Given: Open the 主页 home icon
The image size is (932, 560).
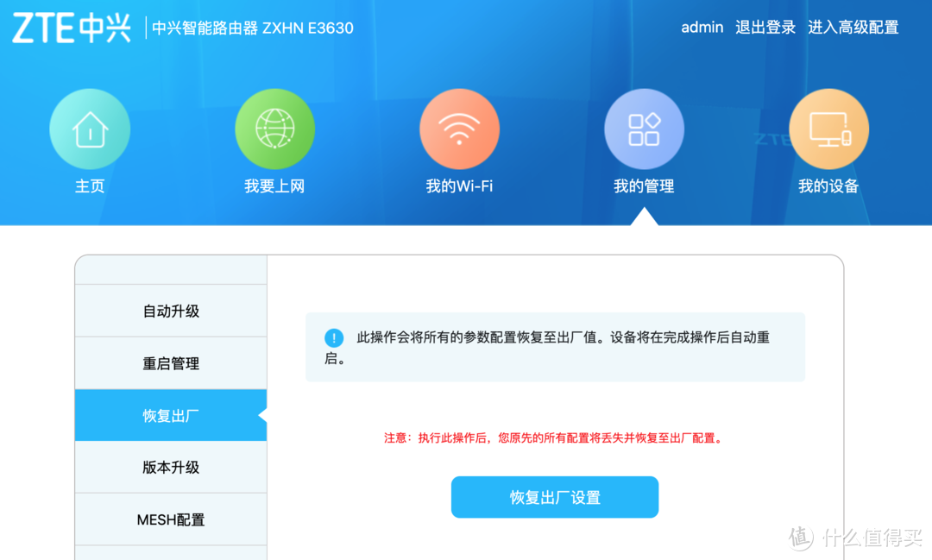Looking at the screenshot, I should [90, 127].
